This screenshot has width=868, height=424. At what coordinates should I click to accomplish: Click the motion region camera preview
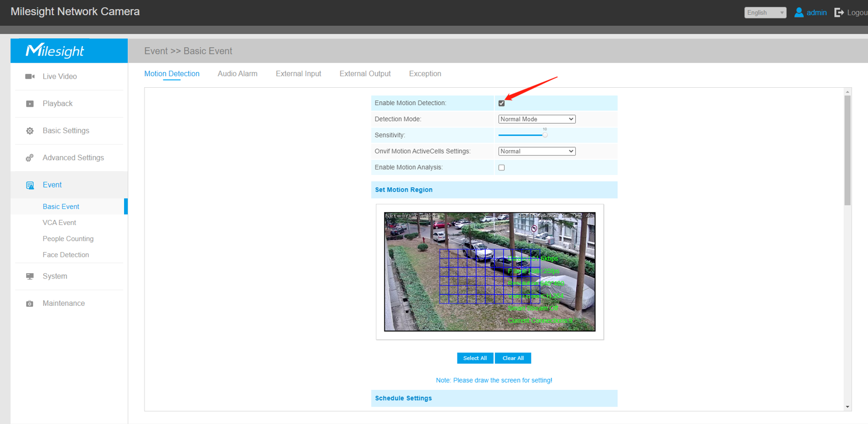click(x=489, y=272)
